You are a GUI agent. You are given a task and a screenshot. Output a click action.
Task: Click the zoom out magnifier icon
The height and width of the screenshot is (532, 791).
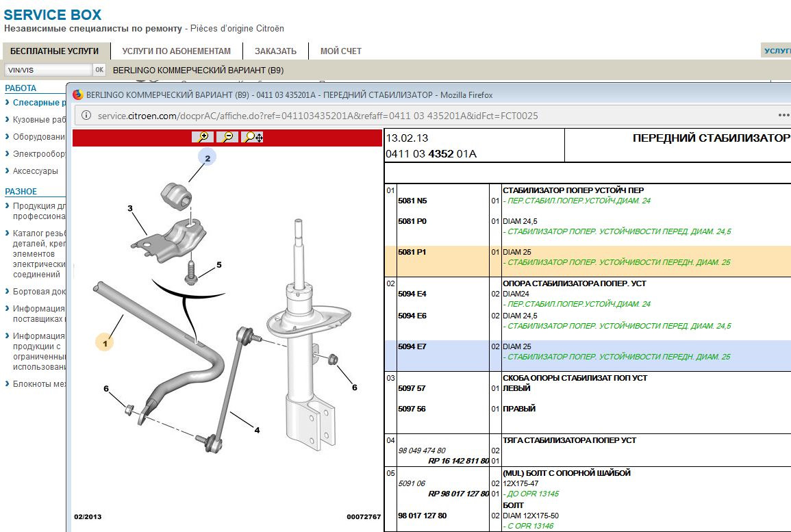(x=227, y=137)
